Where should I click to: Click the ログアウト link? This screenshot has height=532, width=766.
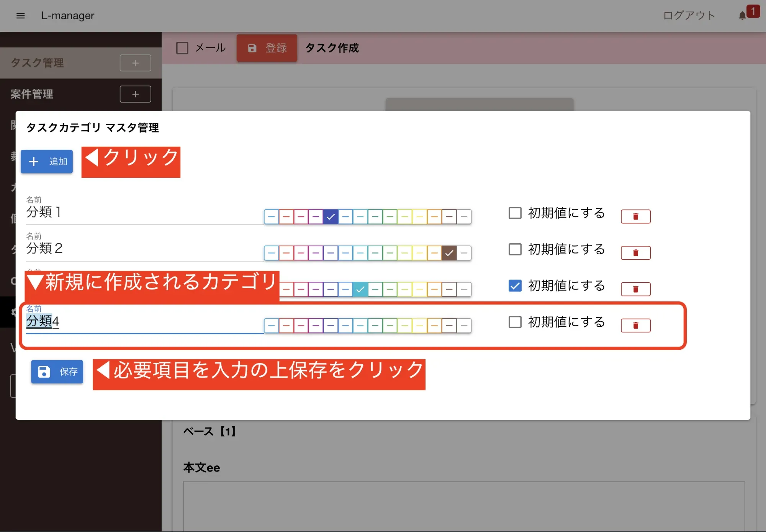pos(689,16)
